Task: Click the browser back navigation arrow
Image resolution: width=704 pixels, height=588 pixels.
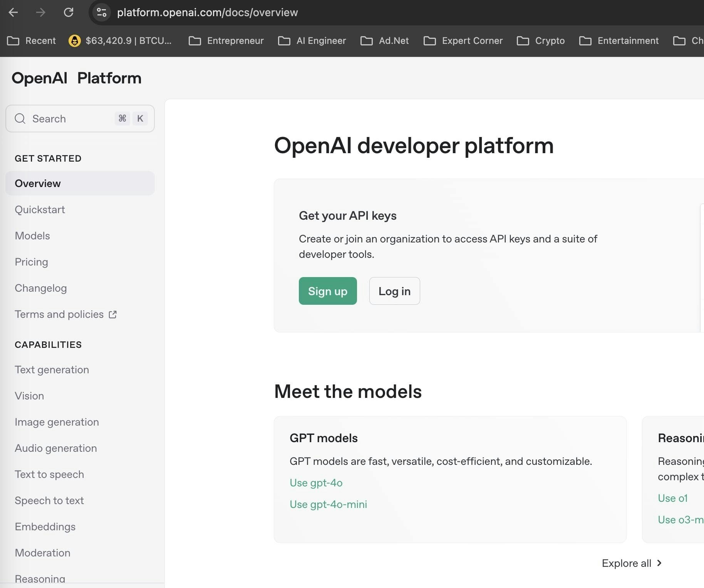Action: pyautogui.click(x=13, y=12)
